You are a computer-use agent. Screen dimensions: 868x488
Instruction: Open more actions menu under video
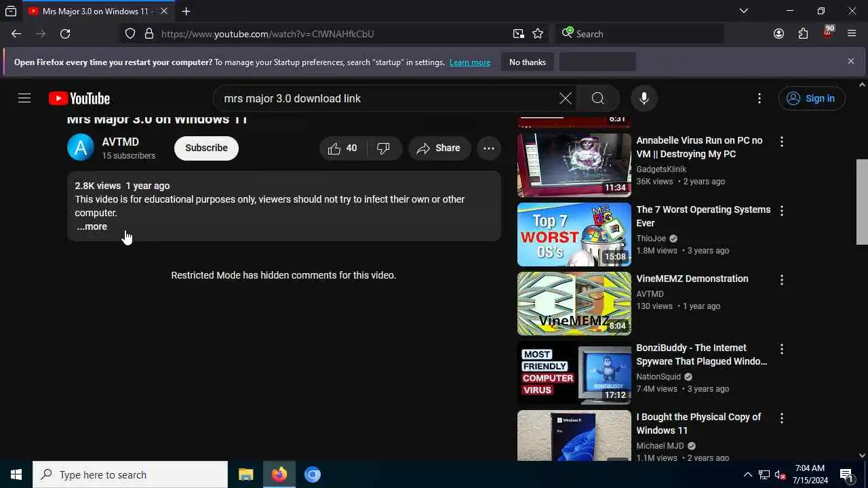coord(488,148)
